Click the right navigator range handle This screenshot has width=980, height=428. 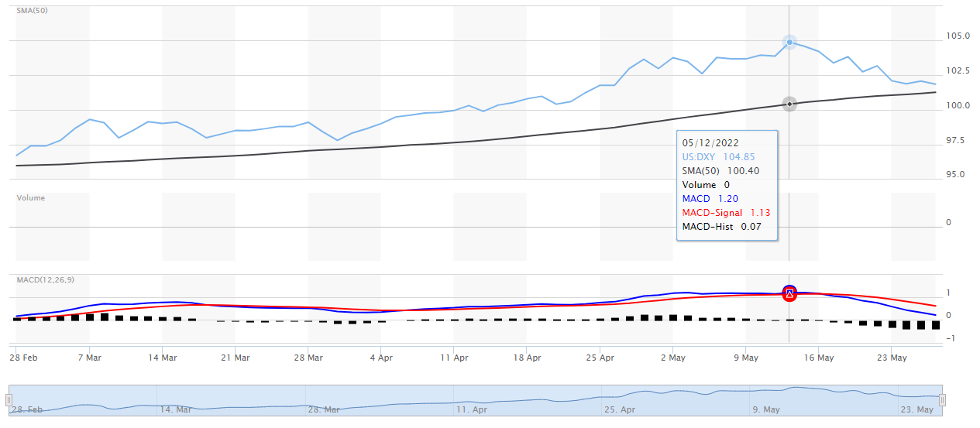click(x=942, y=400)
